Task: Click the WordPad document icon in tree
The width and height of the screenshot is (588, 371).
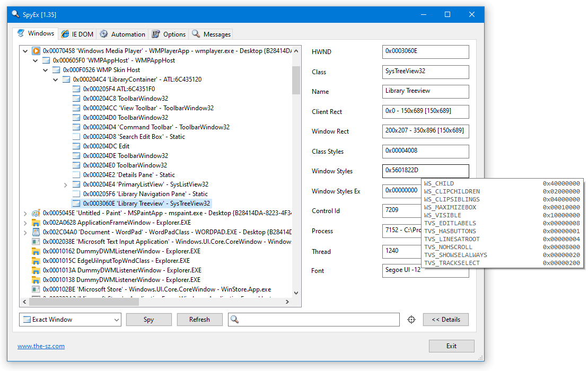Action: [36, 232]
